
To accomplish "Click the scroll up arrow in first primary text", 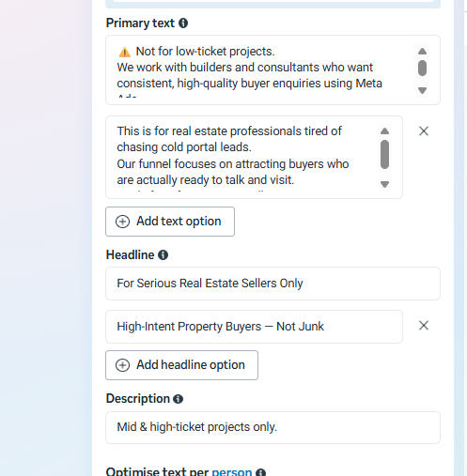I will [x=422, y=51].
